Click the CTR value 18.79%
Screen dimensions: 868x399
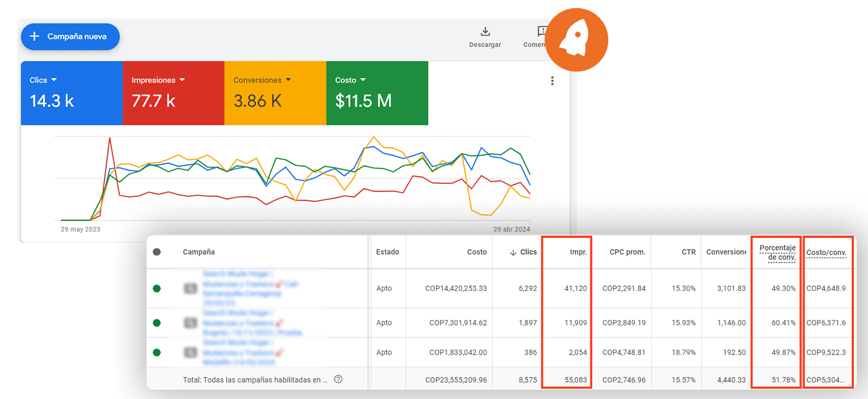coord(683,352)
